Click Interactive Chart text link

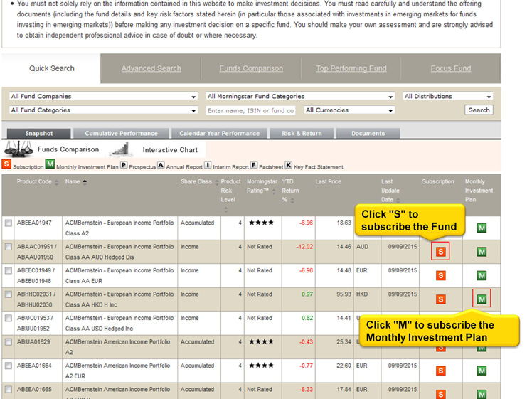click(x=170, y=150)
